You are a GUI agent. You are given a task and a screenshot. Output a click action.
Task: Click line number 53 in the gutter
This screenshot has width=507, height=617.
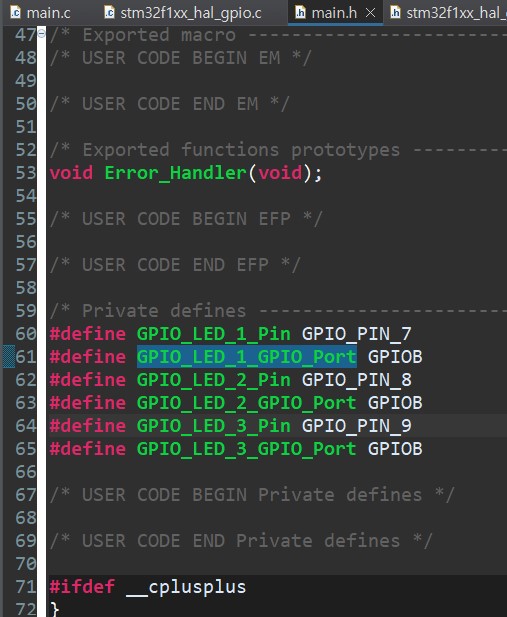[x=26, y=173]
